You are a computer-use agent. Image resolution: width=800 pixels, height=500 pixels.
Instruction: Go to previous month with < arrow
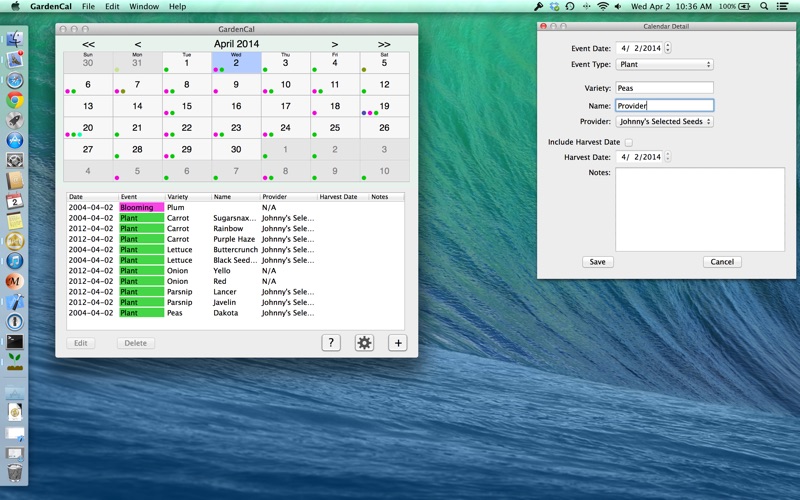pos(138,44)
